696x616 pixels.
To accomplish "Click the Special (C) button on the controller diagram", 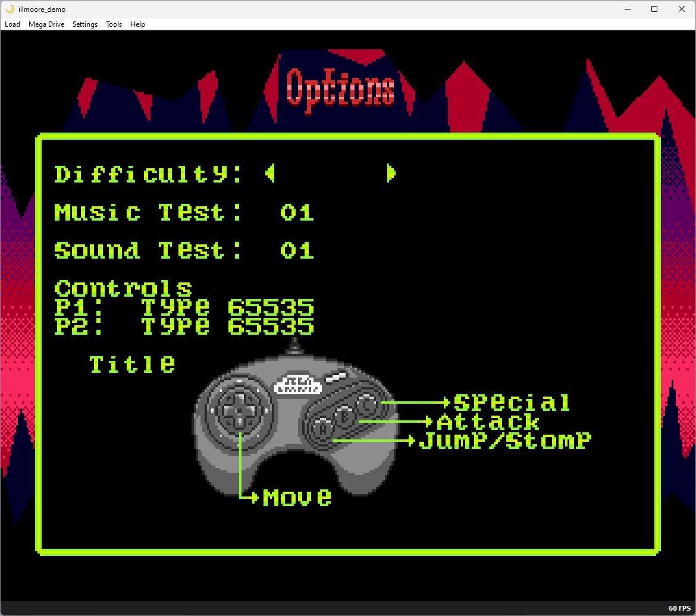I will tap(368, 404).
